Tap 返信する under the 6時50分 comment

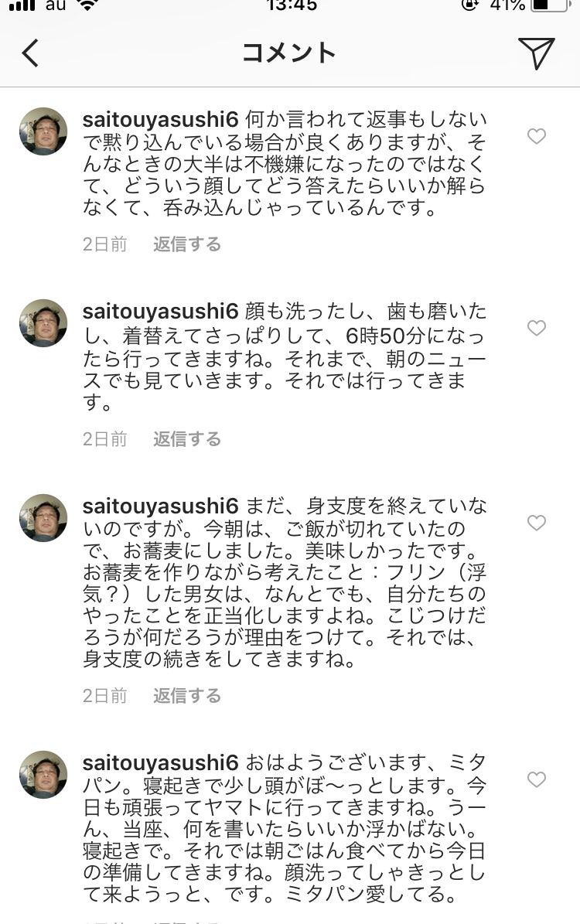tap(187, 439)
